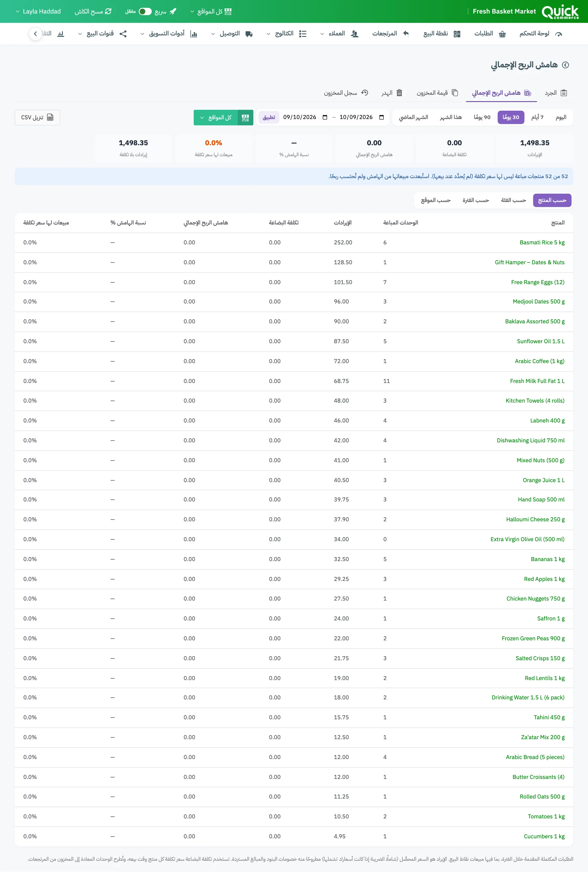Viewport: 588px width, 872px height.
Task: Click the refresh icon for مسح الكاش
Action: click(108, 12)
